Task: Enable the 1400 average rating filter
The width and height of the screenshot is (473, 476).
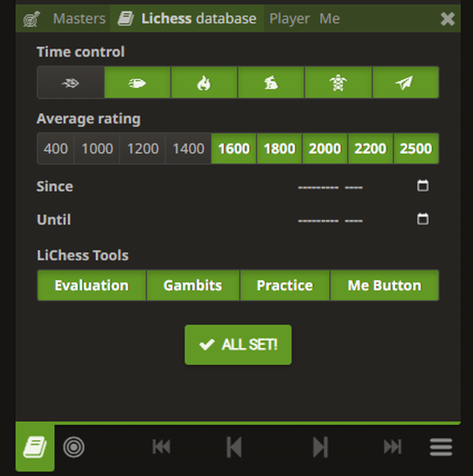Action: (x=188, y=148)
